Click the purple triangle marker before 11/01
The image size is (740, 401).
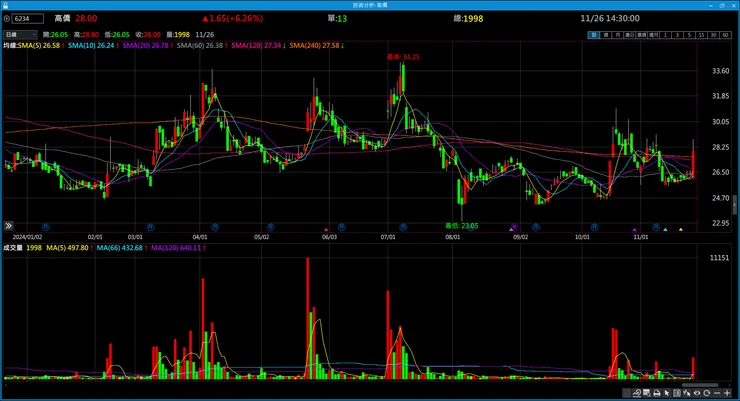(634, 229)
